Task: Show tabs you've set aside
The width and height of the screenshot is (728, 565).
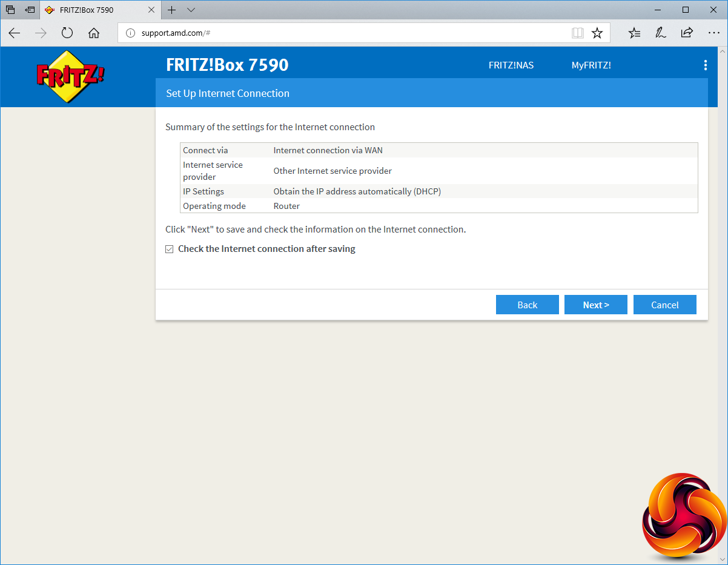Action: point(10,10)
